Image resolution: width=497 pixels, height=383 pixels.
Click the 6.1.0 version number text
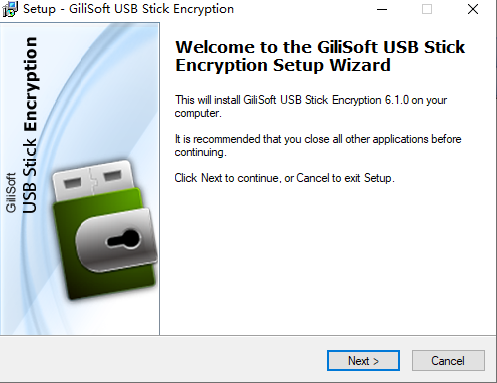point(397,100)
